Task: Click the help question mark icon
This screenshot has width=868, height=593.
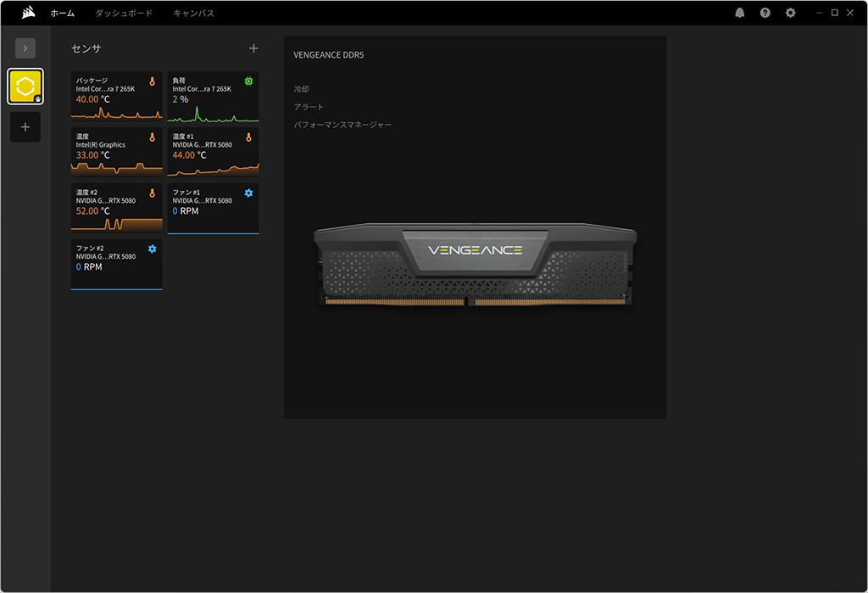Action: [x=765, y=14]
